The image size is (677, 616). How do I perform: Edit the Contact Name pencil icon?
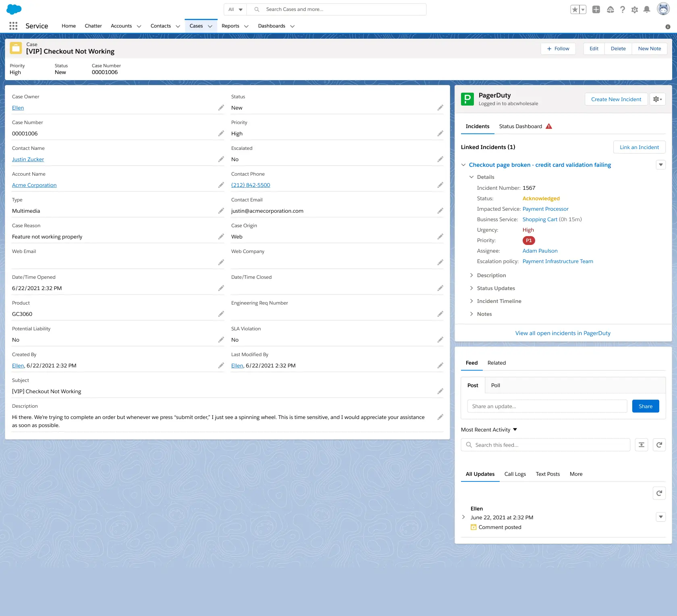point(221,159)
